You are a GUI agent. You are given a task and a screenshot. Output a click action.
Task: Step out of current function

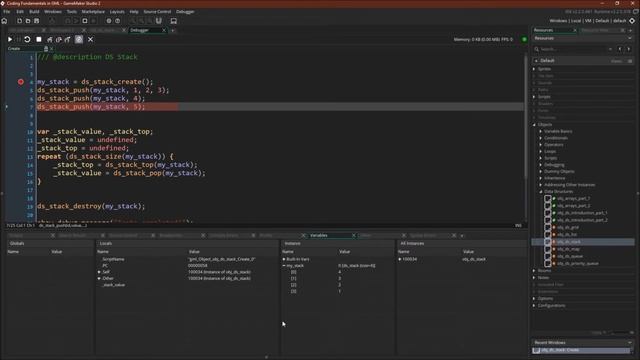[x=67, y=40]
